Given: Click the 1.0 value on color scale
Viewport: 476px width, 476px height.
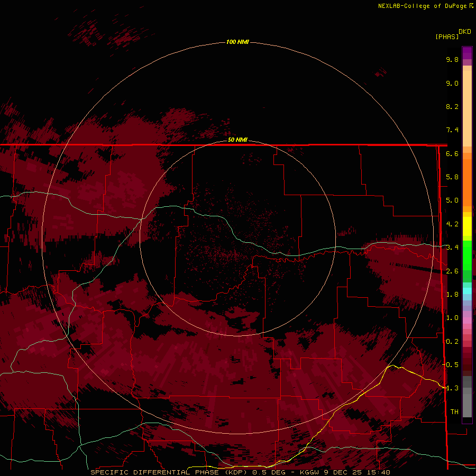Looking at the screenshot, I should (x=452, y=318).
